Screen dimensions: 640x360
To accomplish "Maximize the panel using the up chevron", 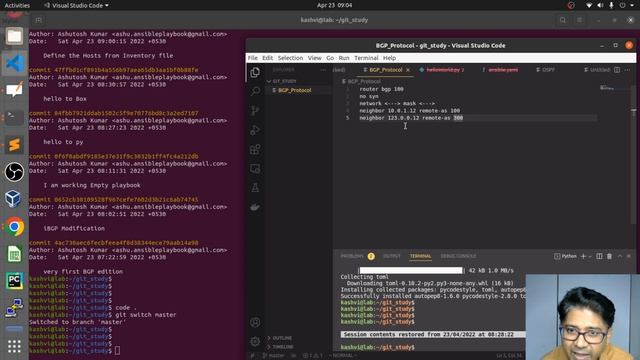I will point(620,256).
